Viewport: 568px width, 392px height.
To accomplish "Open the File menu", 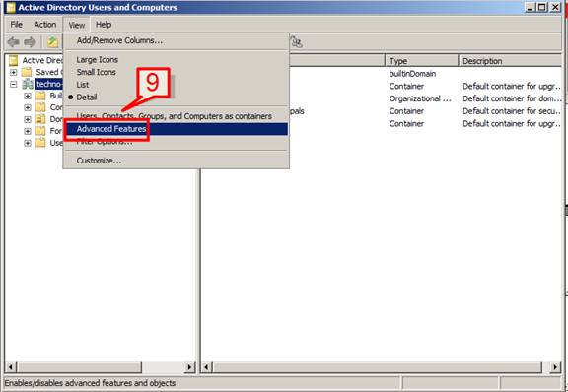I will (17, 25).
